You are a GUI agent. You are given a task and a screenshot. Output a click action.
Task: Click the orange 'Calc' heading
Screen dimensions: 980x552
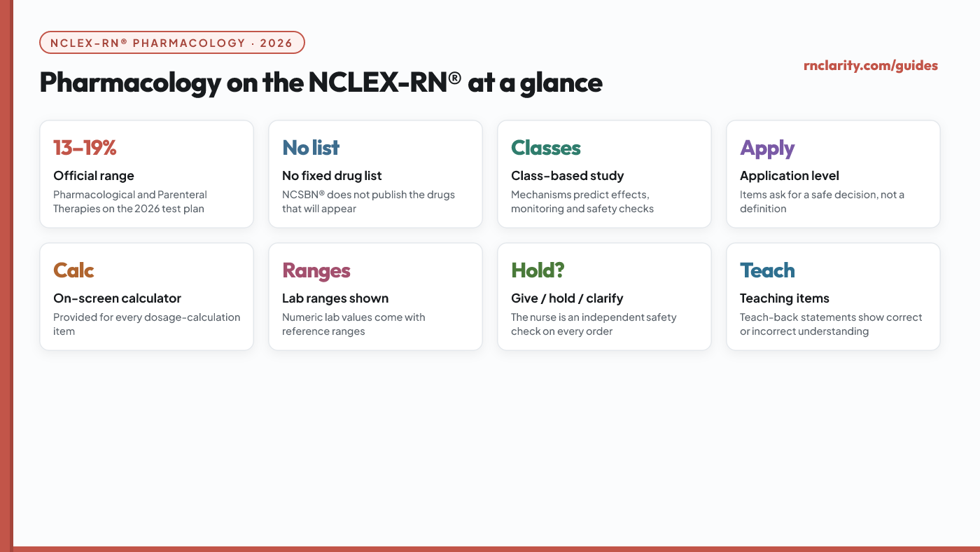pos(73,270)
